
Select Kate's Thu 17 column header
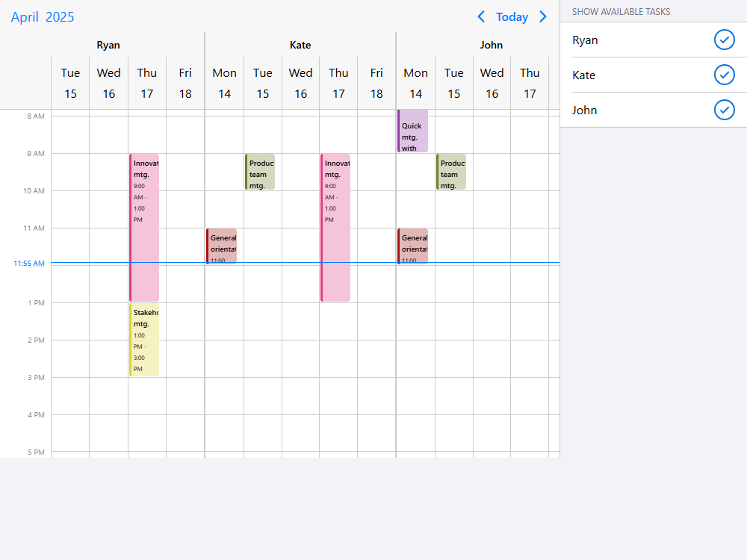click(338, 84)
